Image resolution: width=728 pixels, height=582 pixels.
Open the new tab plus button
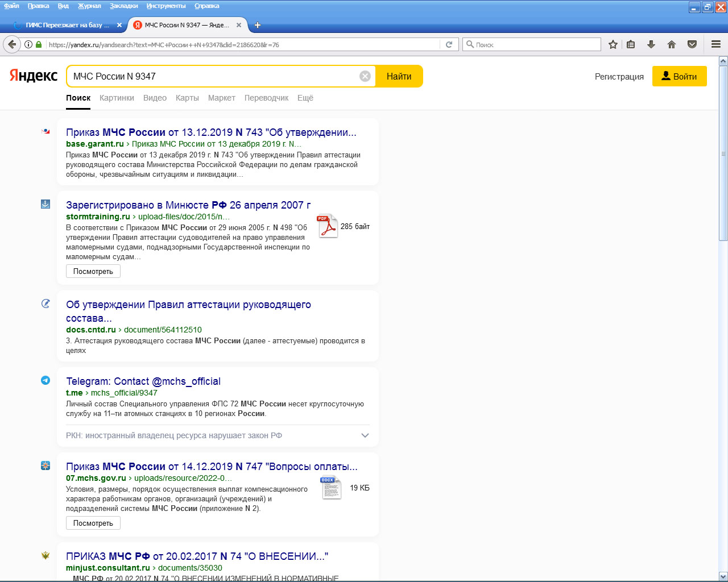258,25
